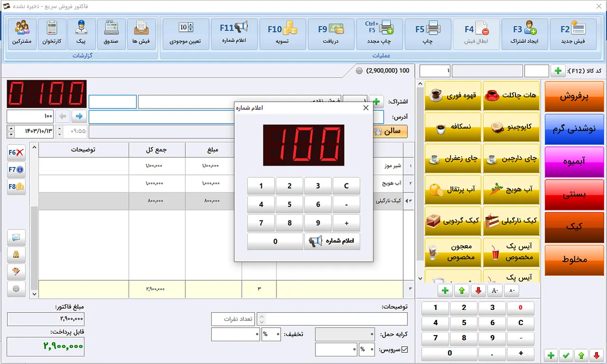Select چاپ مجدد (Ctrl+F5) reprint icon
Screen dimensions: 607x364
pos(379,34)
